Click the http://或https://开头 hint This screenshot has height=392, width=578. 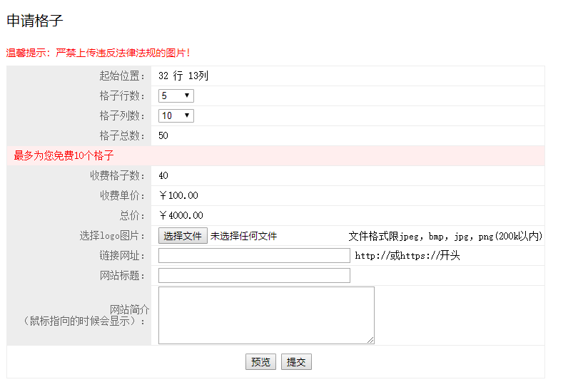pyautogui.click(x=407, y=255)
